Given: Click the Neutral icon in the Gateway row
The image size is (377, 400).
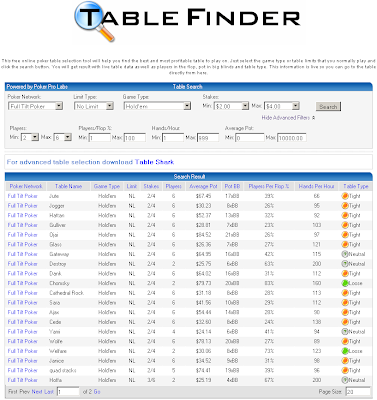Looking at the screenshot, I should pyautogui.click(x=345, y=254).
